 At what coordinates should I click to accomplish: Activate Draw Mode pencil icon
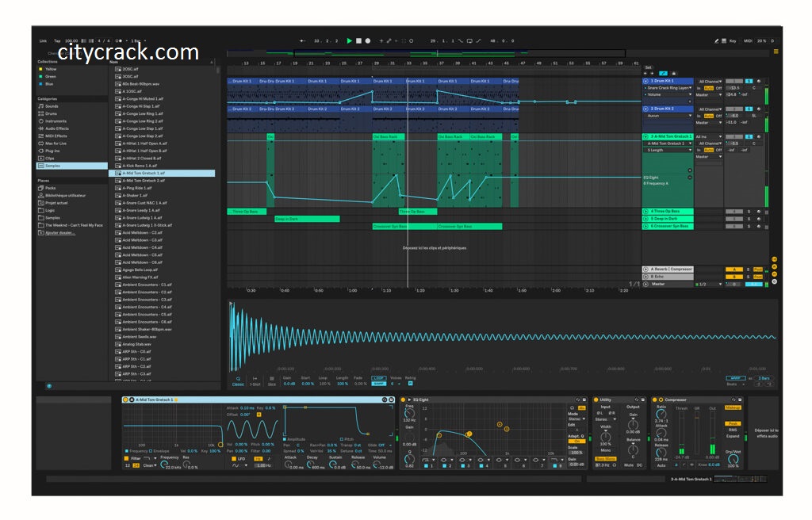coord(717,40)
